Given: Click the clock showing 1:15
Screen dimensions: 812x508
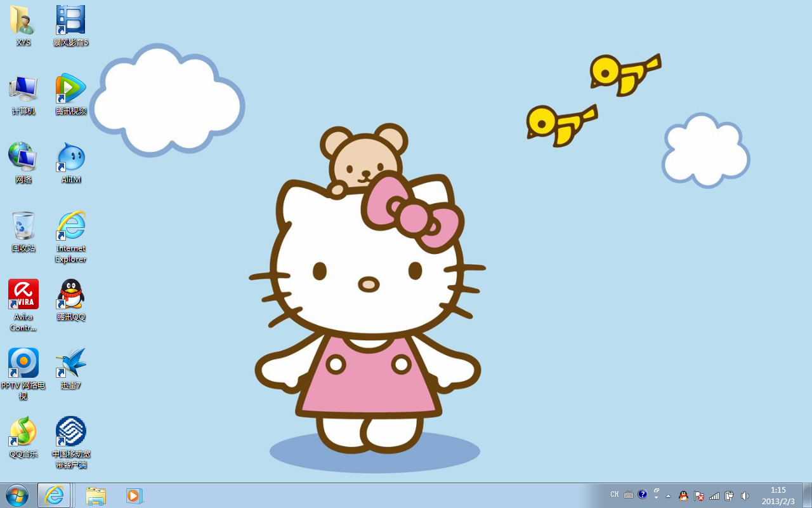Looking at the screenshot, I should click(778, 495).
